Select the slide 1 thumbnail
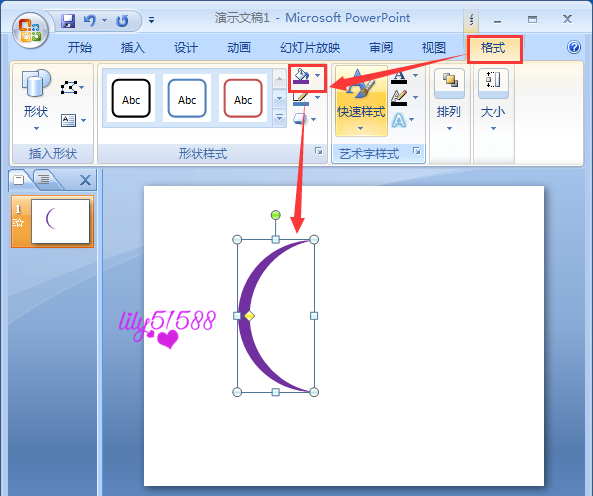 tap(60, 221)
